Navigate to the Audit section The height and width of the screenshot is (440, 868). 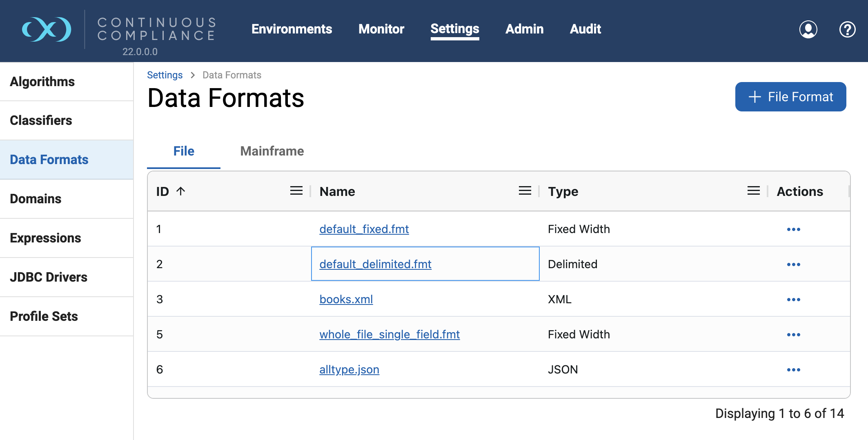(x=585, y=29)
